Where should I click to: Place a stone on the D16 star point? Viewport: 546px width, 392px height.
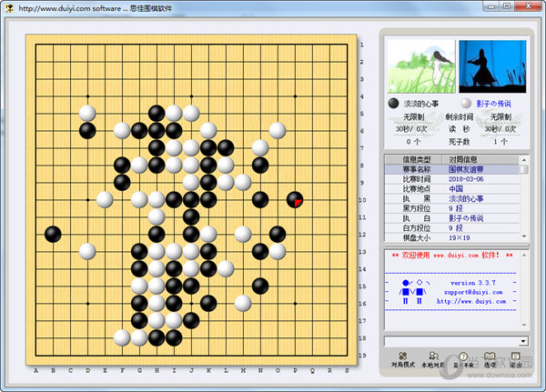[87, 303]
